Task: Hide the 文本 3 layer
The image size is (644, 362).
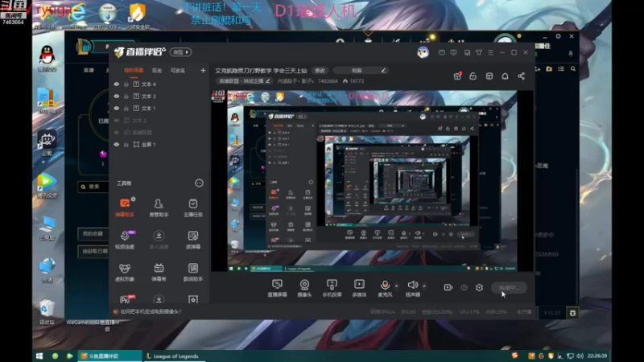Action: point(117,96)
